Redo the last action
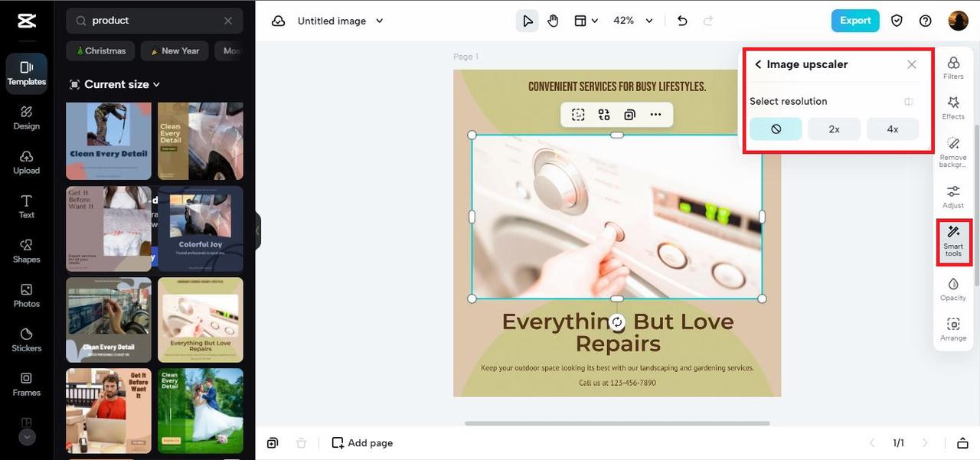Viewport: 980px width, 460px height. (708, 21)
